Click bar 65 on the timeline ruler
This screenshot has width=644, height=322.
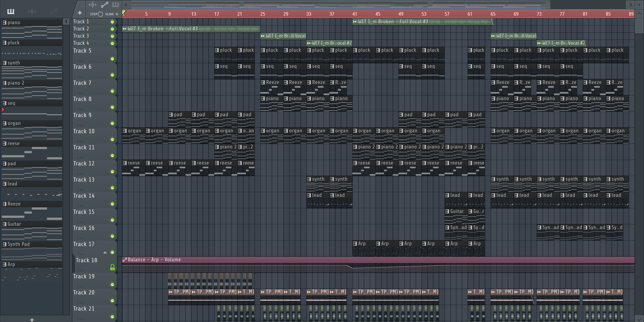tap(493, 14)
